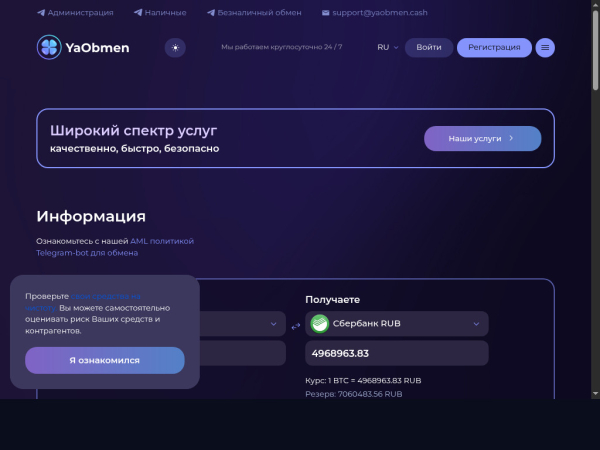This screenshot has width=600, height=450.
Task: Click the Telegram icon beside Наличные
Action: 138,13
